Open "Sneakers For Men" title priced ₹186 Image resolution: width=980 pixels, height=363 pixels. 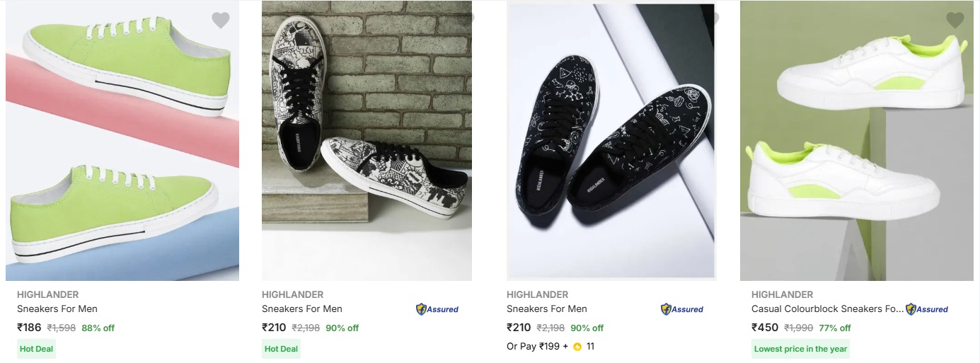click(57, 309)
